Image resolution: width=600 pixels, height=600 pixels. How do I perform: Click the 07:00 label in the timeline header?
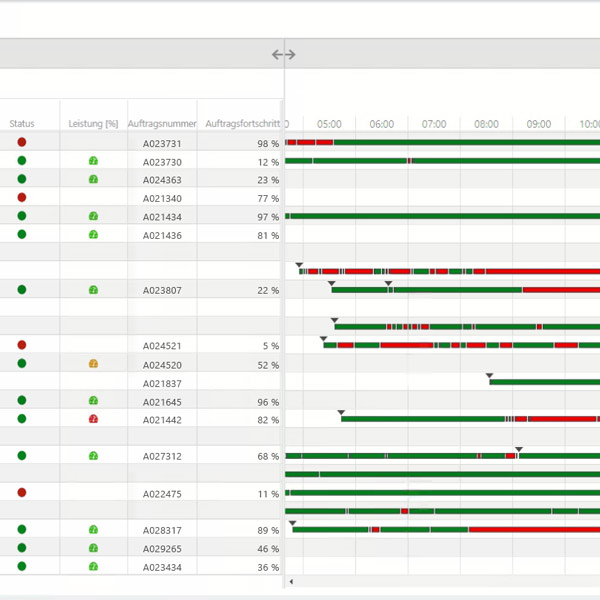coord(434,124)
